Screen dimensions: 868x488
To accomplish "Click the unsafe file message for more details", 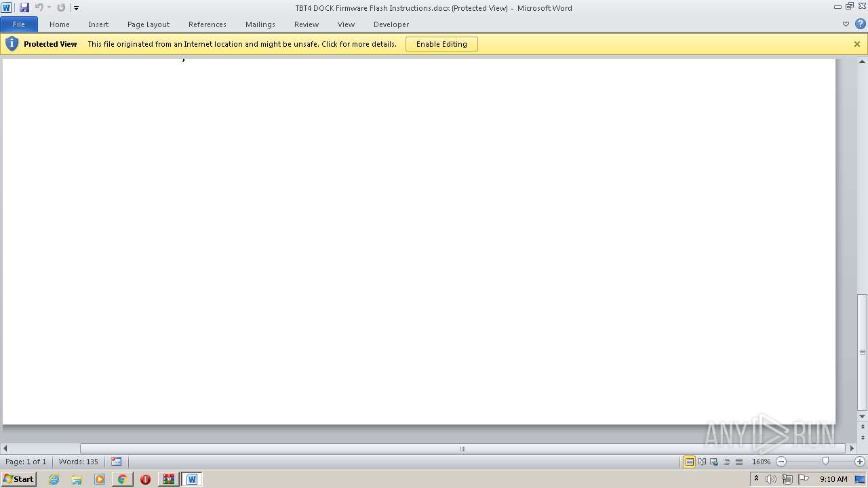I will [242, 44].
